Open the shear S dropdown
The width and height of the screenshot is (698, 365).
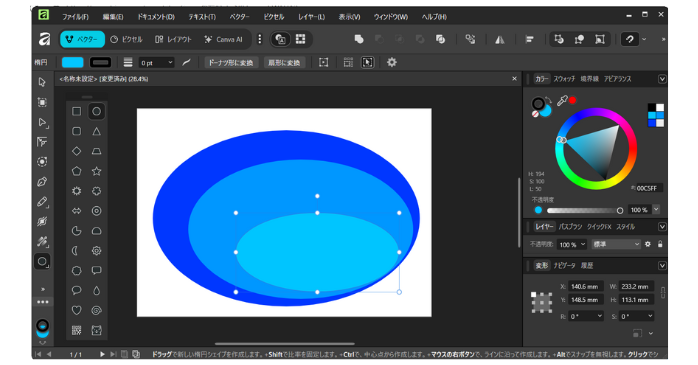click(650, 316)
